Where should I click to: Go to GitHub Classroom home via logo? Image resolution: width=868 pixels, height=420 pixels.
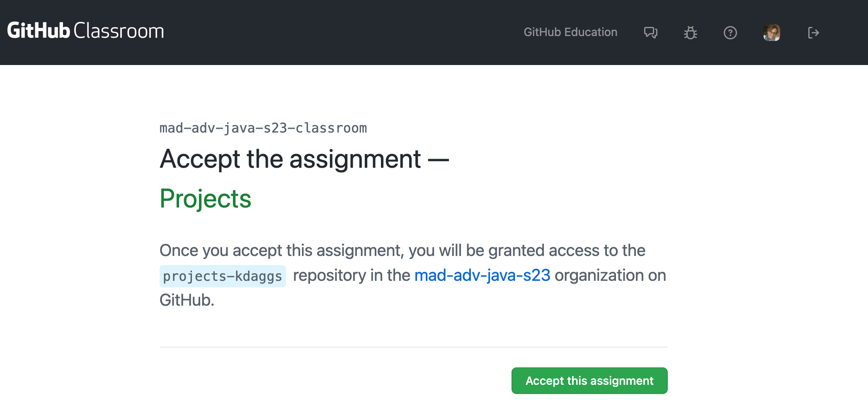pos(85,31)
